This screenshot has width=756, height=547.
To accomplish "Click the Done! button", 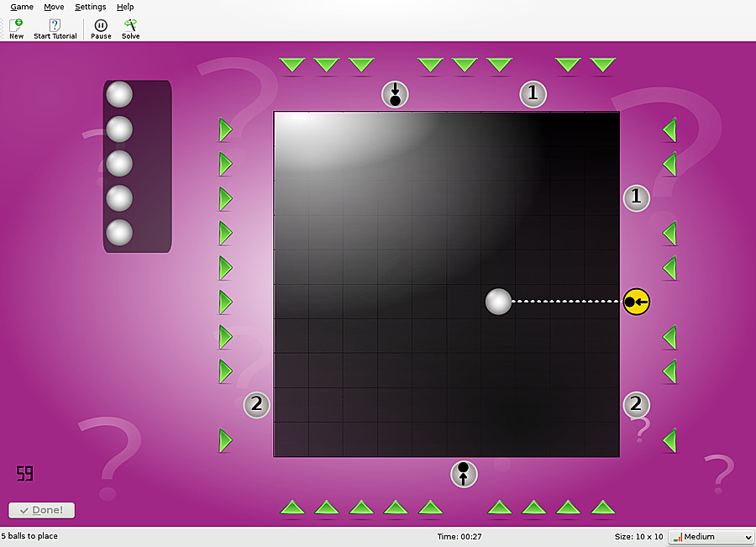I will 41,510.
